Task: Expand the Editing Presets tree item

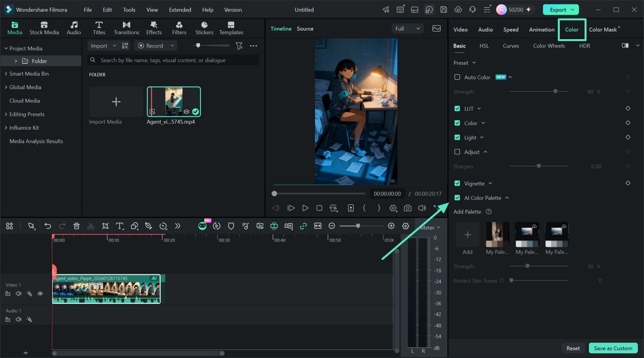Action: pyautogui.click(x=6, y=114)
